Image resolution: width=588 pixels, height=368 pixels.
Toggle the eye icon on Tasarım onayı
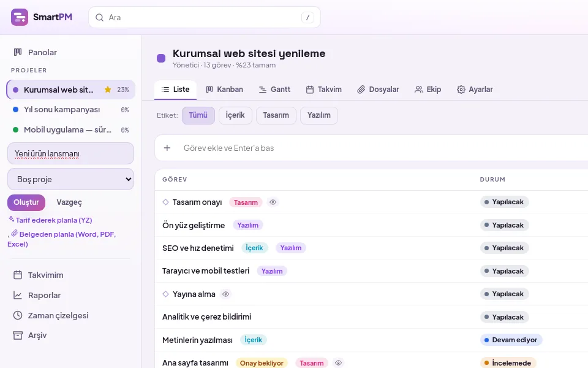[x=273, y=202]
